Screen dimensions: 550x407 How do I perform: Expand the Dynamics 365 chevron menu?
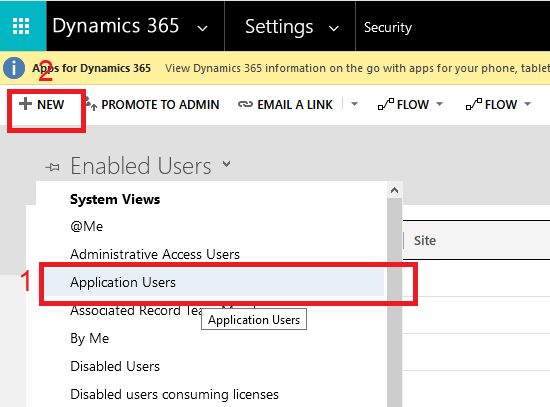[202, 28]
